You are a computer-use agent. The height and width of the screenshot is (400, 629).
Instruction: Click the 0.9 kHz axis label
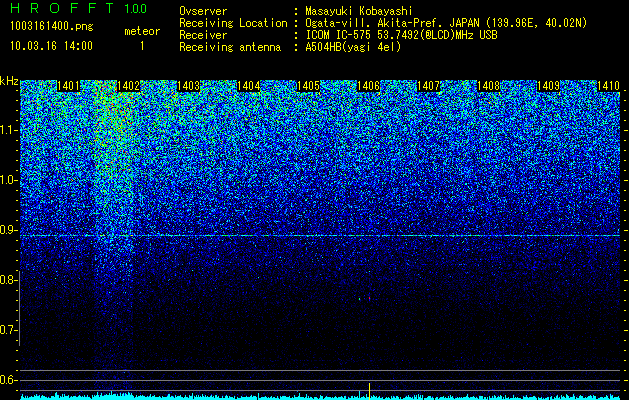[x=7, y=230]
